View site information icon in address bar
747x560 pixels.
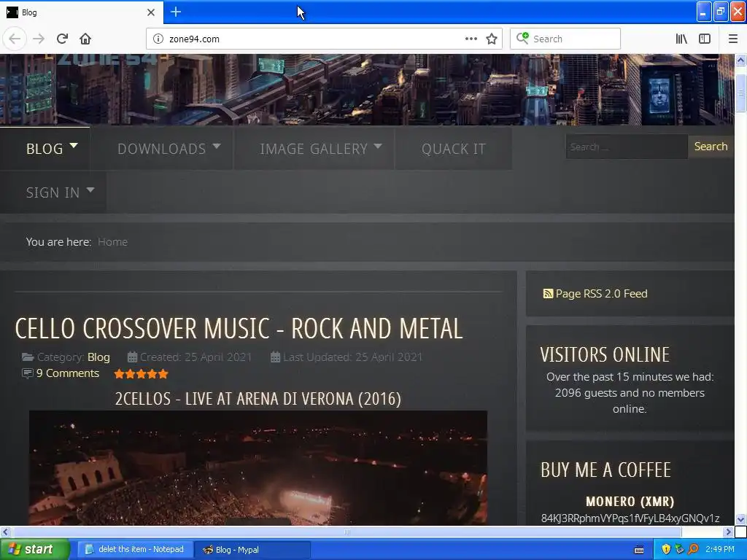(x=158, y=39)
